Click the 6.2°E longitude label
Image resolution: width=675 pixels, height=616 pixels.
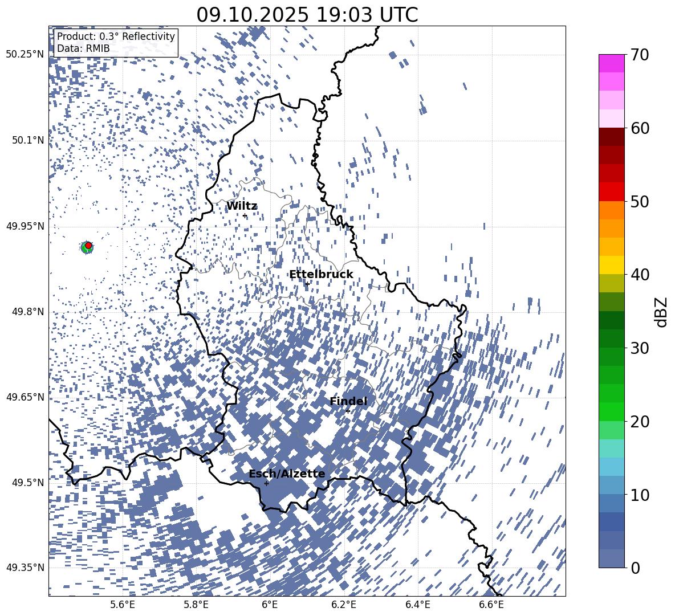[344, 605]
